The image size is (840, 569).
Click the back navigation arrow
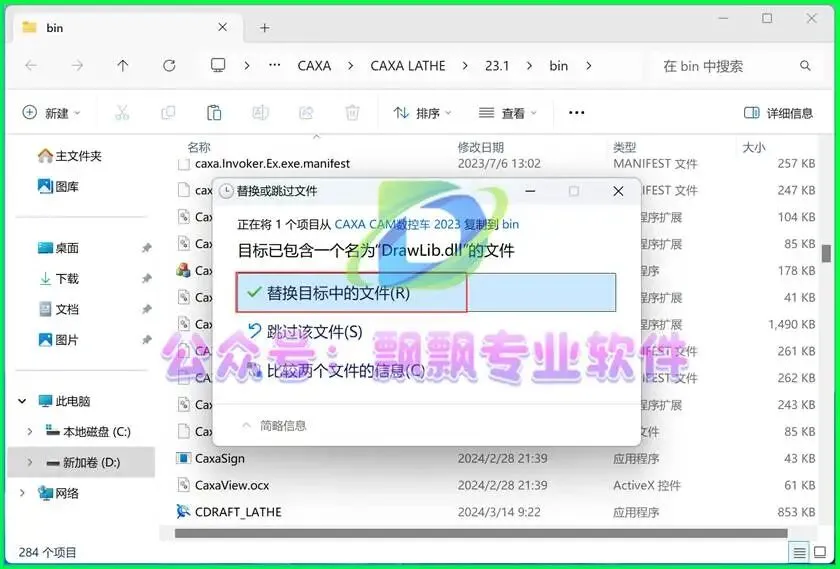[31, 66]
